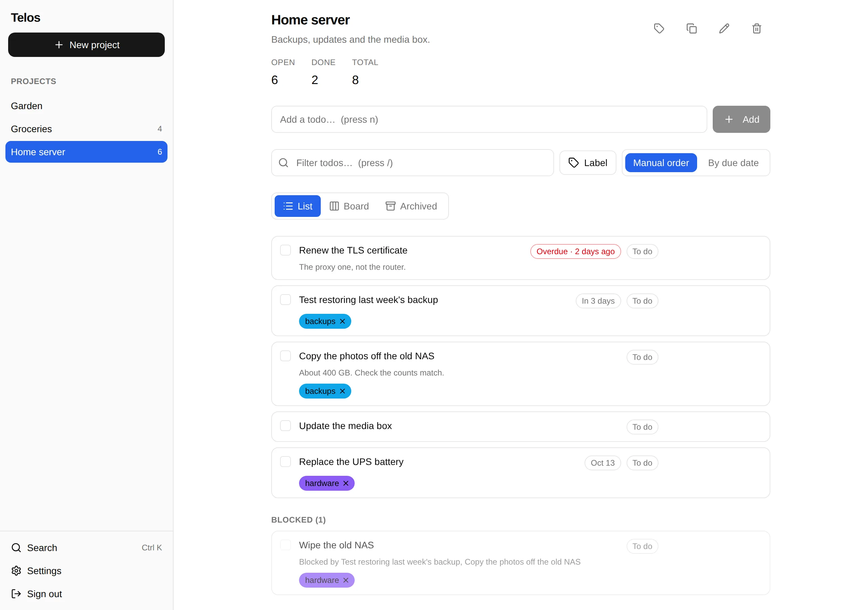Focus the Add a todo input field
Image resolution: width=868 pixels, height=610 pixels.
pyautogui.click(x=489, y=119)
